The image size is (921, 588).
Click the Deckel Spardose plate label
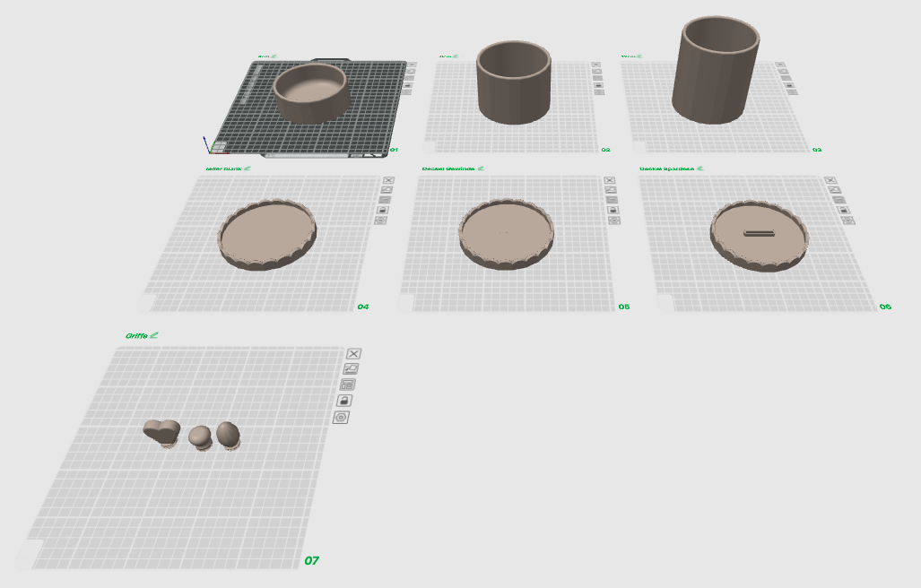666,169
